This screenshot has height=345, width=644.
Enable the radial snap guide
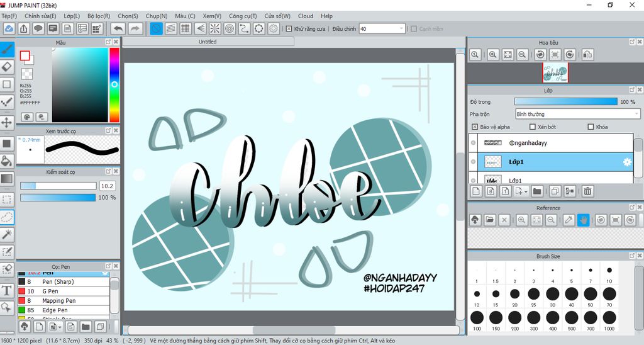pyautogui.click(x=215, y=29)
